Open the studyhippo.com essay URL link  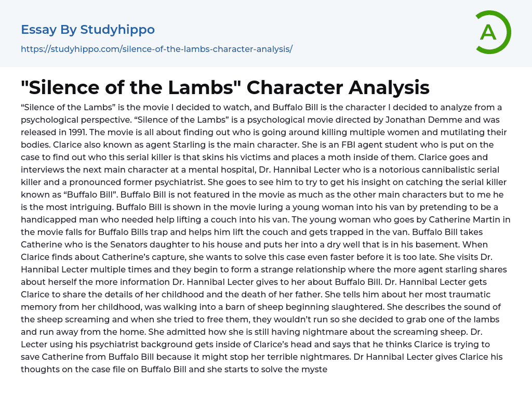(156, 49)
